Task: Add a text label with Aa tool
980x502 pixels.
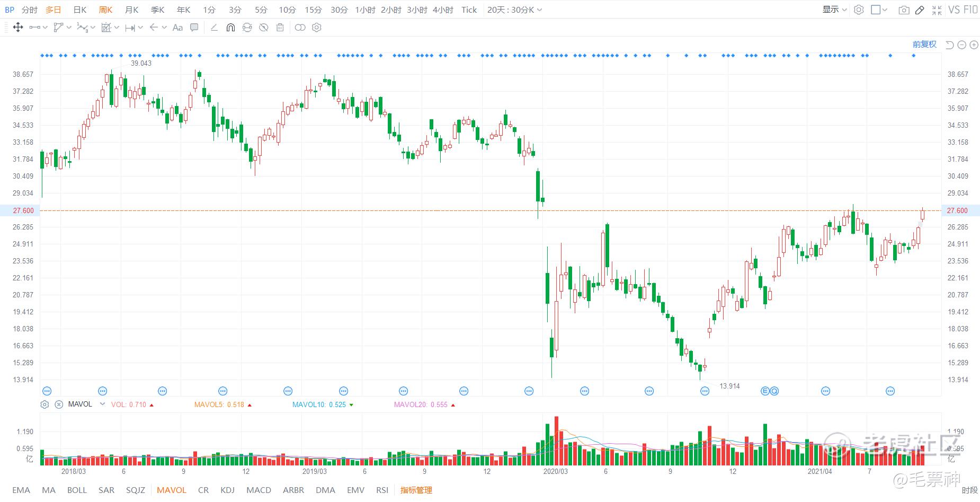Action: coord(178,28)
